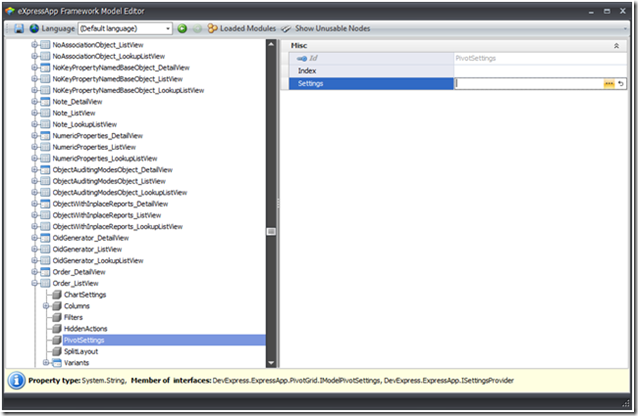Click the SplitLayout node icon

click(57, 351)
